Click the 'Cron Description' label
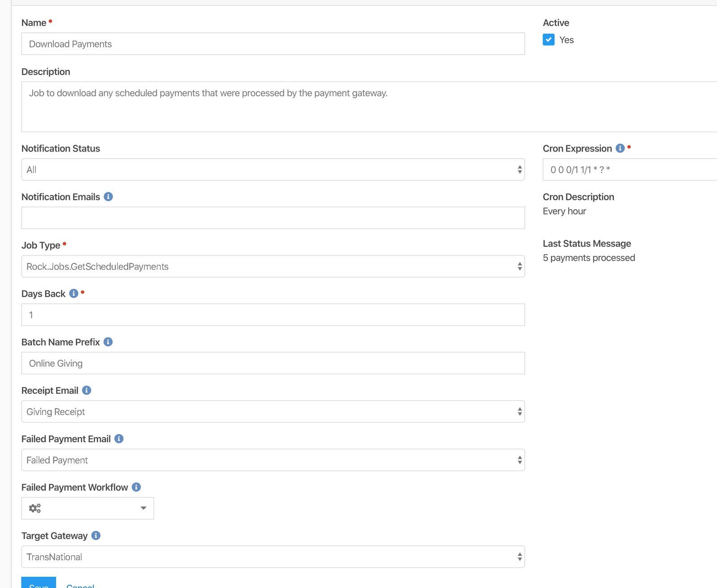The width and height of the screenshot is (717, 588). (x=578, y=197)
